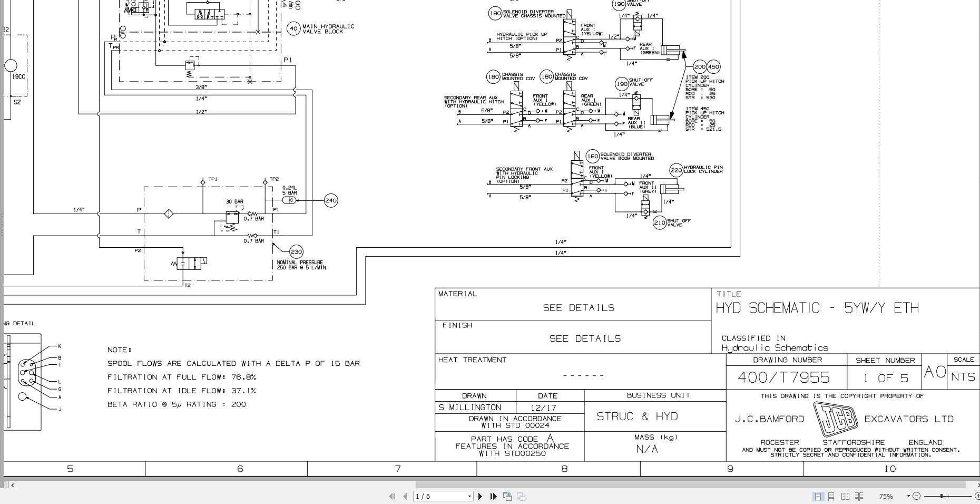Jump to the last page
980x504 pixels.
coord(493,496)
